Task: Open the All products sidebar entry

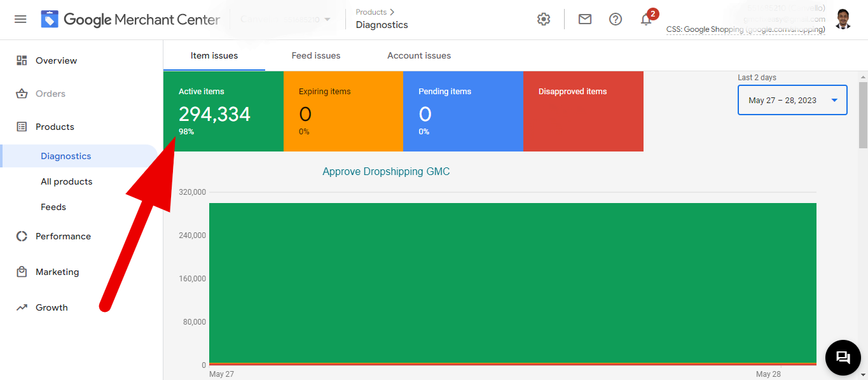Action: point(66,181)
